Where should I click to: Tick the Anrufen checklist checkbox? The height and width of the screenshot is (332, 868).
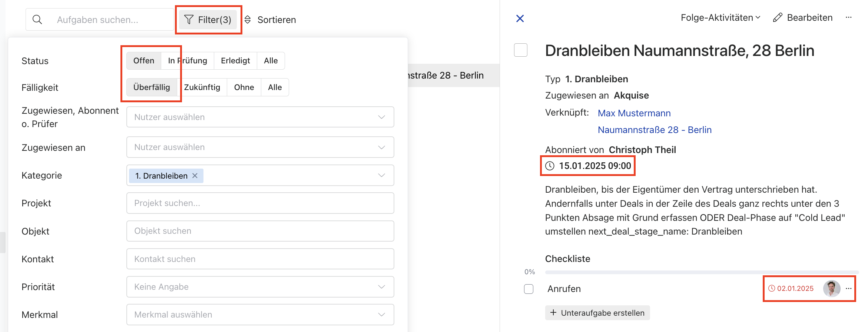tap(529, 289)
